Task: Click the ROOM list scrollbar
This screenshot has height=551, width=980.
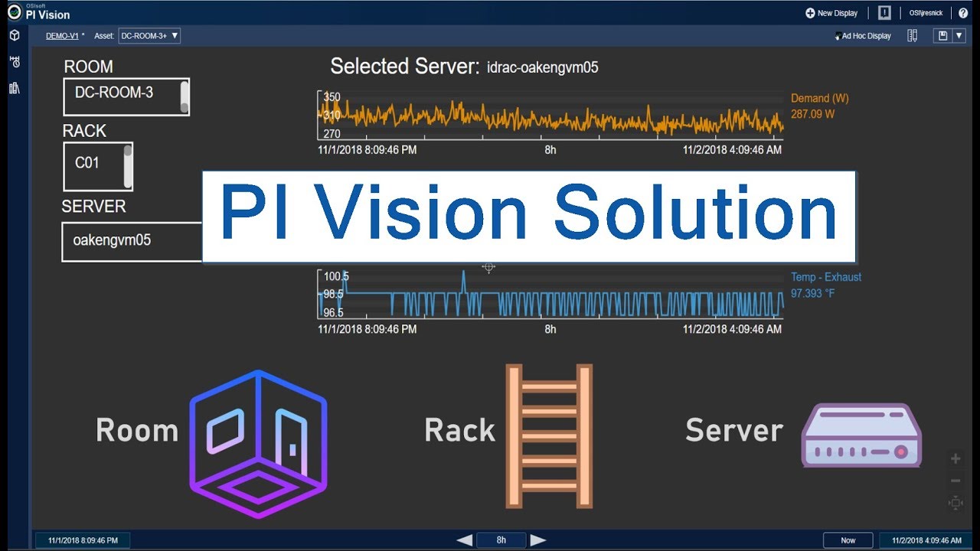Action: click(185, 97)
